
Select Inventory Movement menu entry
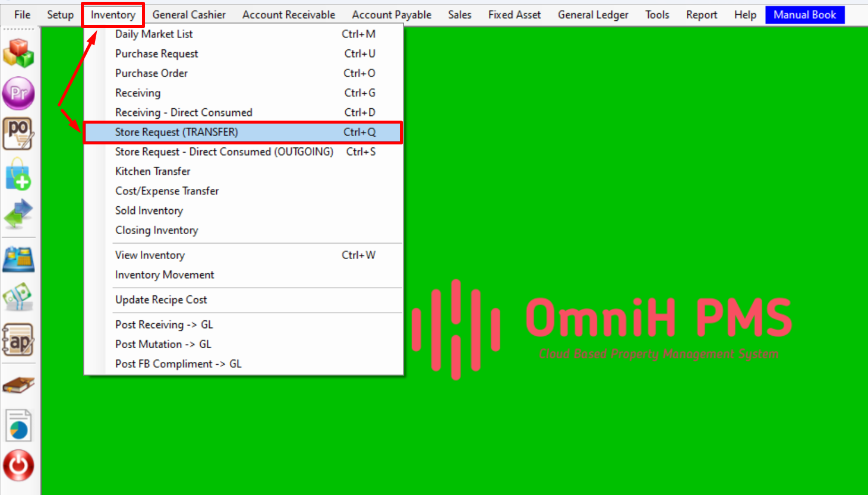[244, 275]
